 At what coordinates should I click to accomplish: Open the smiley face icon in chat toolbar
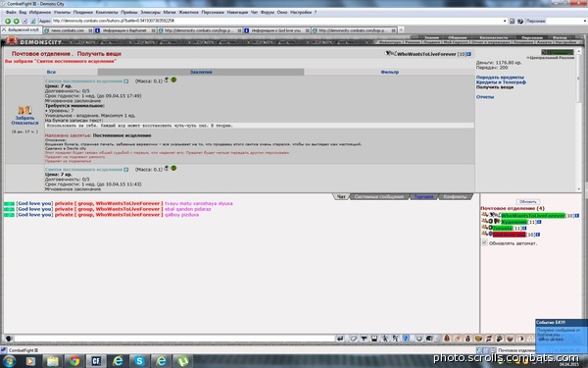point(418,339)
